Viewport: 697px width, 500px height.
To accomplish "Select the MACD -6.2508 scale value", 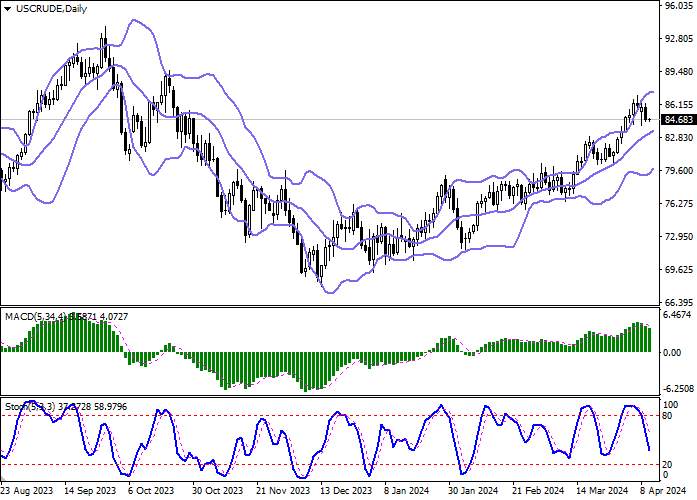I will tap(679, 388).
